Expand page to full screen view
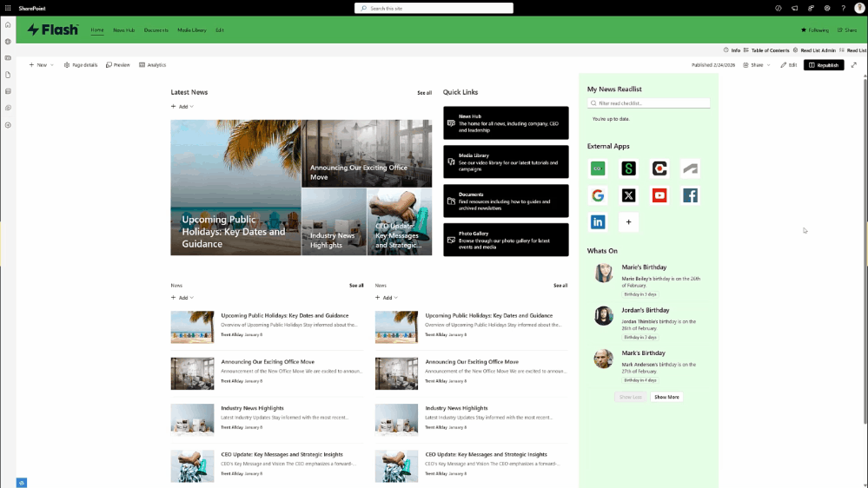The width and height of the screenshot is (868, 488). [x=853, y=65]
